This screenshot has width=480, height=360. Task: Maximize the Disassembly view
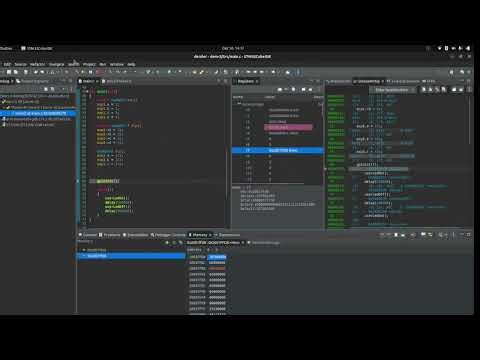point(468,81)
